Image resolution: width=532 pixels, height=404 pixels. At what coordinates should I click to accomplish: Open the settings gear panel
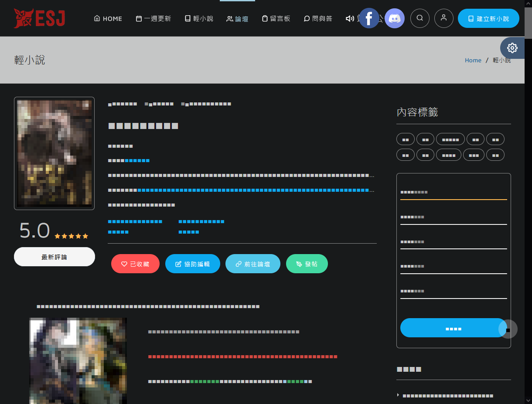(512, 48)
